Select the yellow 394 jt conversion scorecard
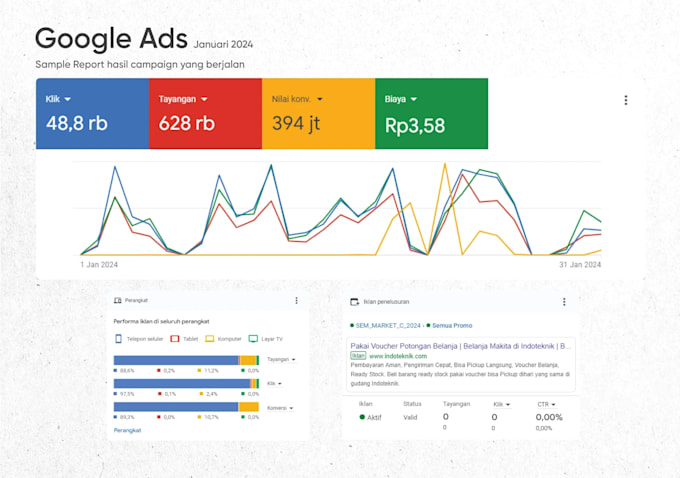The height and width of the screenshot is (478, 680). coord(319,114)
